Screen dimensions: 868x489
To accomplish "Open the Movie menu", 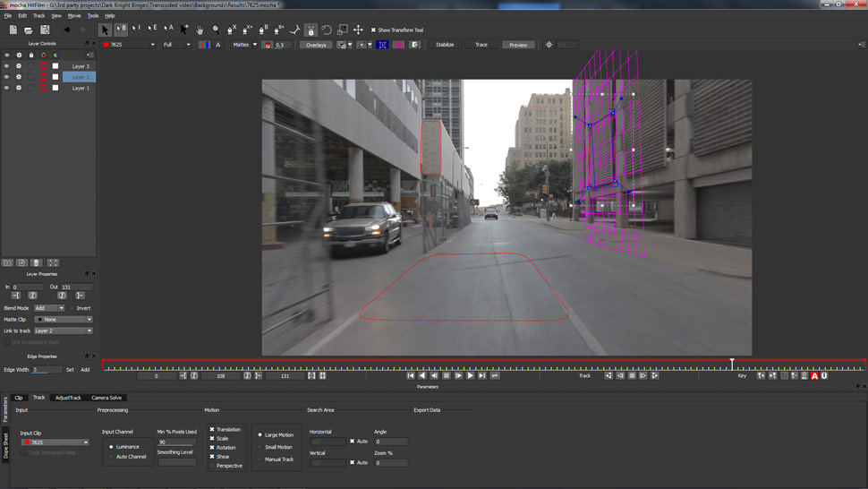I will tap(73, 15).
